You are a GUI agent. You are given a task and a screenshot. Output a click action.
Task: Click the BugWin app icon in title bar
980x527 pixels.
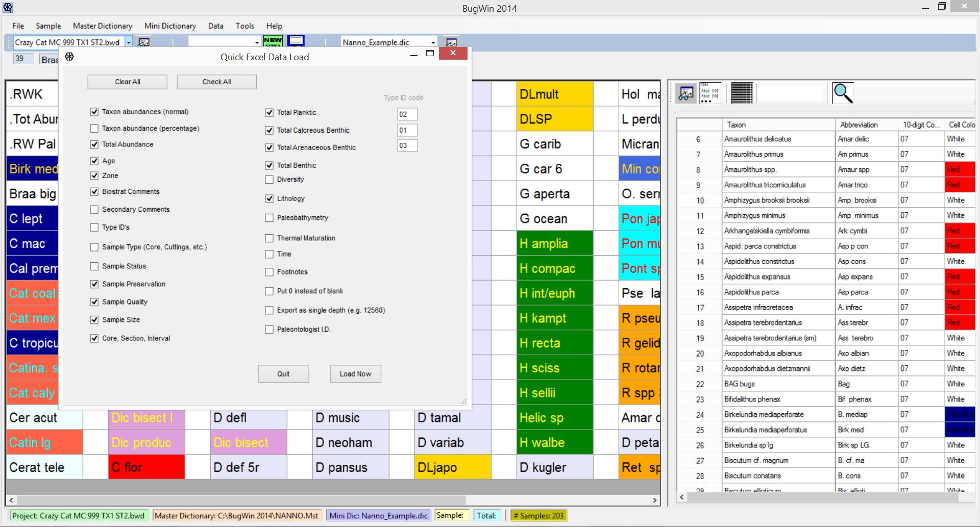[8, 8]
